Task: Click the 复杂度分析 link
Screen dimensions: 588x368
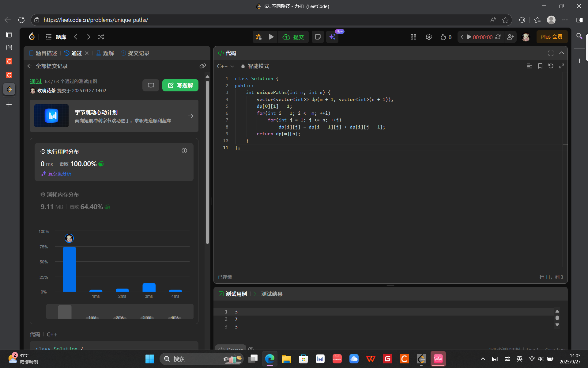Action: tap(59, 174)
